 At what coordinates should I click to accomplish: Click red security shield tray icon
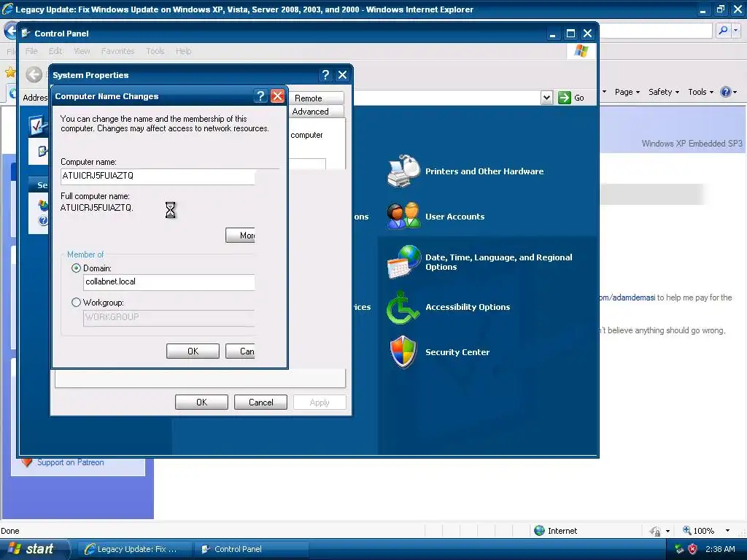click(x=693, y=549)
